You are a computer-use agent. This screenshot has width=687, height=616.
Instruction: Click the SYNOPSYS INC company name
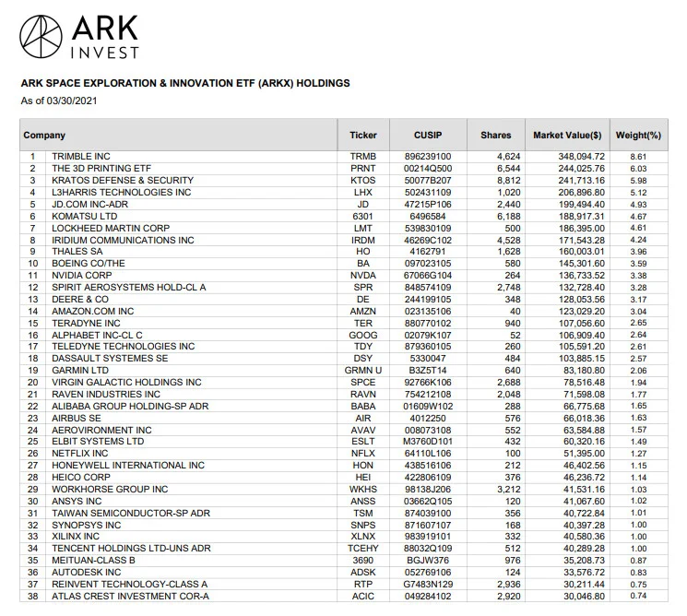pos(87,525)
